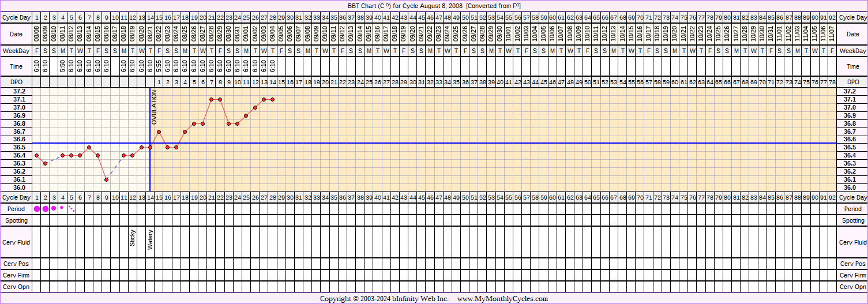Viewport: 868px width, 304px height.
Task: Select the lowest temperature point at 36.1
Action: pyautogui.click(x=107, y=179)
